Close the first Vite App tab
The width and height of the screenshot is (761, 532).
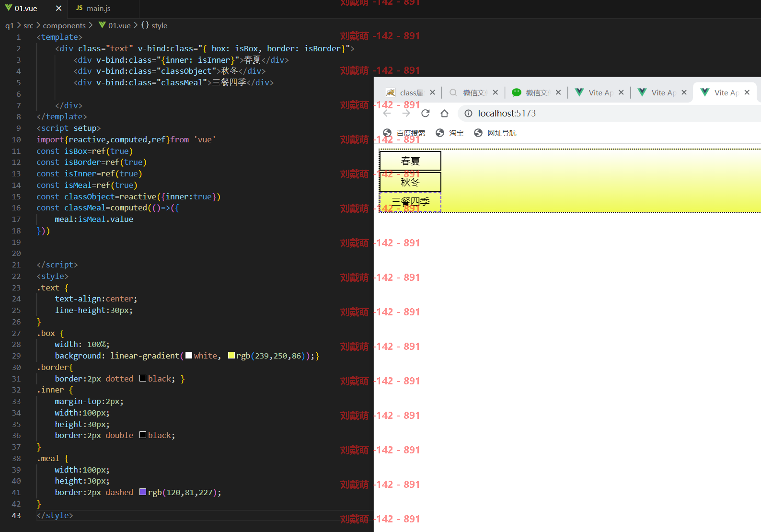(x=621, y=93)
